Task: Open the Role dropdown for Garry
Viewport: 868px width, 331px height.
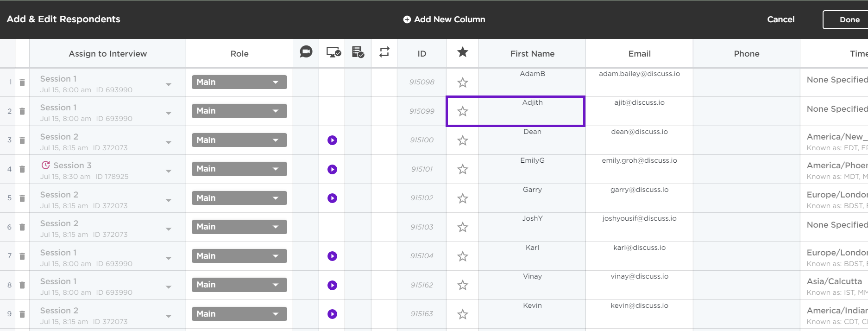Action: [239, 198]
